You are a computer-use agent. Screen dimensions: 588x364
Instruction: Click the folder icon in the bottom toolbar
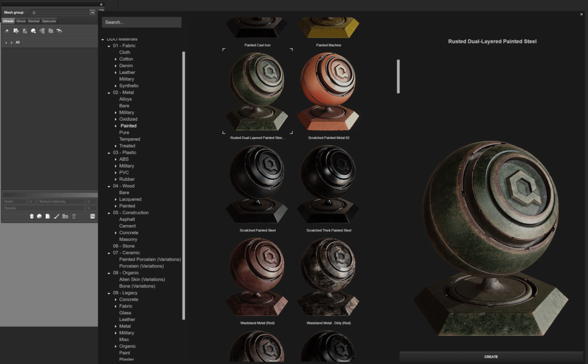(65, 216)
